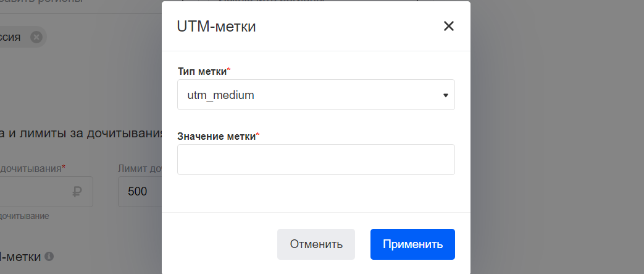Close the UTM-метки dialog with X
Screen dimensions: 644x274
pyautogui.click(x=448, y=27)
